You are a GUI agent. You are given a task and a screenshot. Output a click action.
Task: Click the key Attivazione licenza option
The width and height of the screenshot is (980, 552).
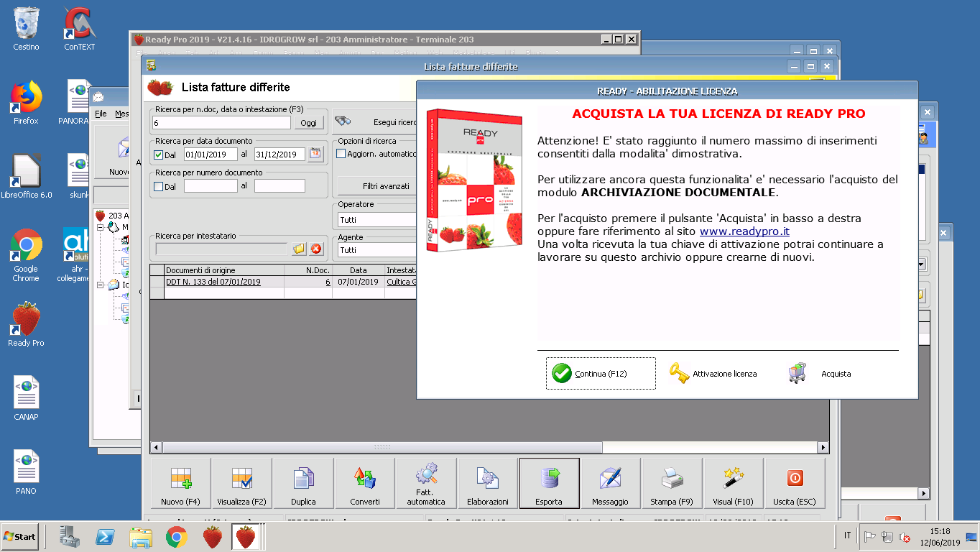click(713, 374)
